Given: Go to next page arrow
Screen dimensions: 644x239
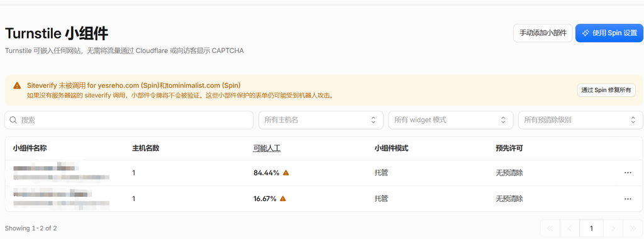Looking at the screenshot, I should (x=613, y=228).
